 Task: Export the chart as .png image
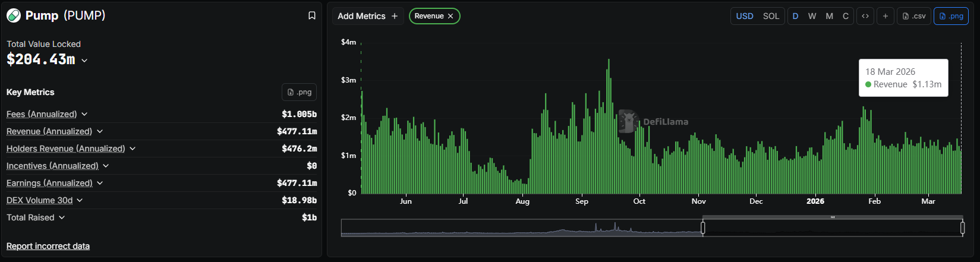(951, 16)
